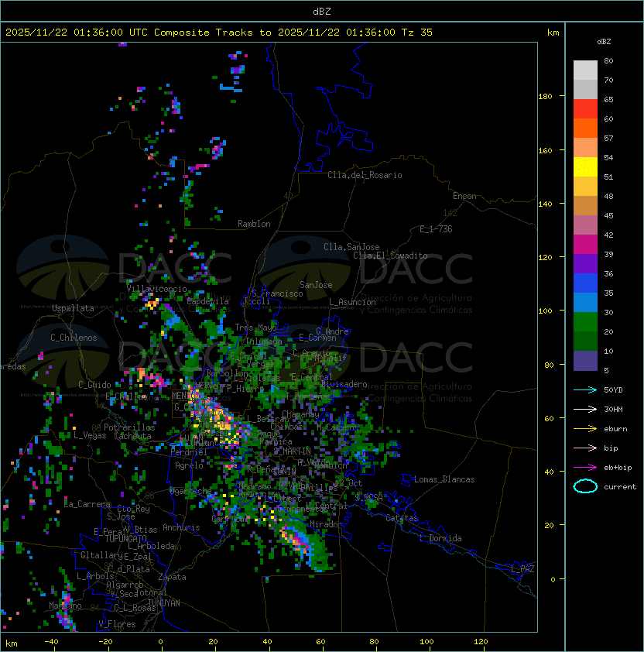Pick the red 60-65 dBZ legend swatch
Screen dimensions: 644x652
click(585, 109)
